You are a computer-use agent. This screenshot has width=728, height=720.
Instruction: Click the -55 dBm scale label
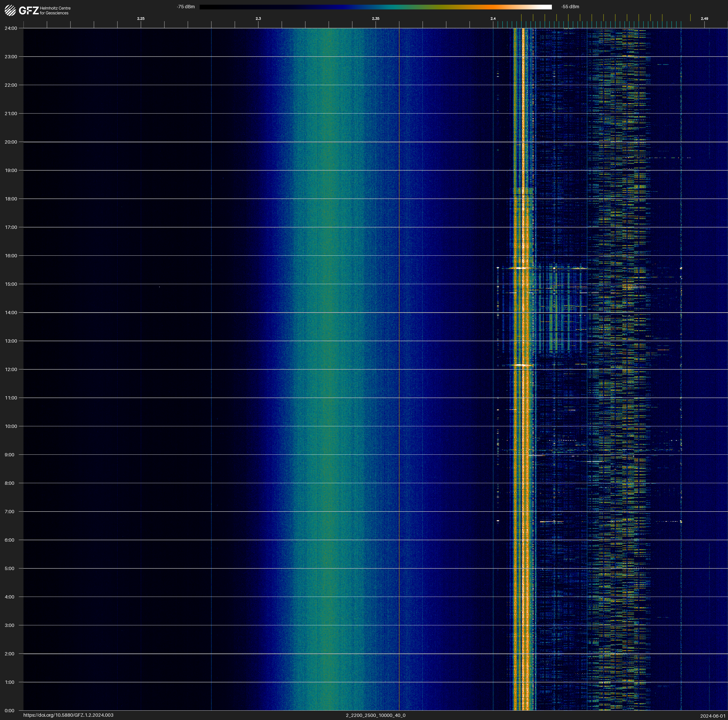[570, 7]
